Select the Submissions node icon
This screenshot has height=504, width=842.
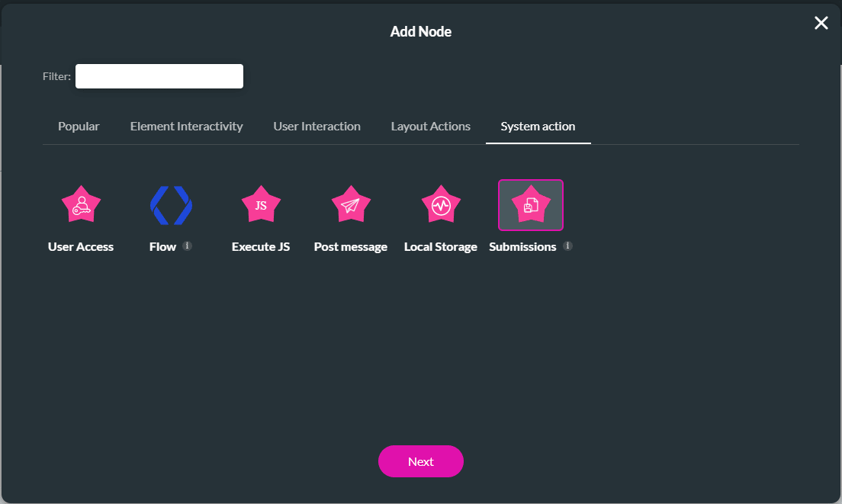pos(531,204)
